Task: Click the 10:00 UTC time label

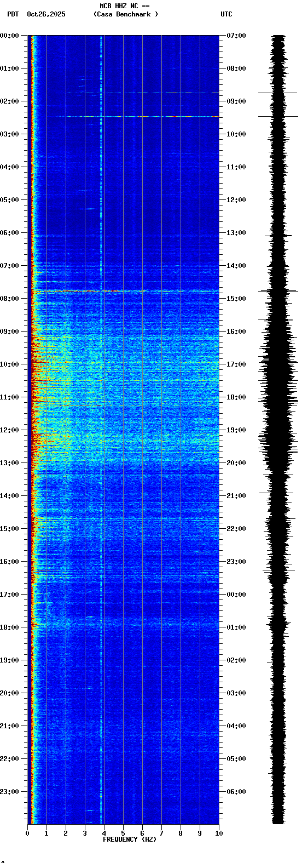Action: pos(236,134)
